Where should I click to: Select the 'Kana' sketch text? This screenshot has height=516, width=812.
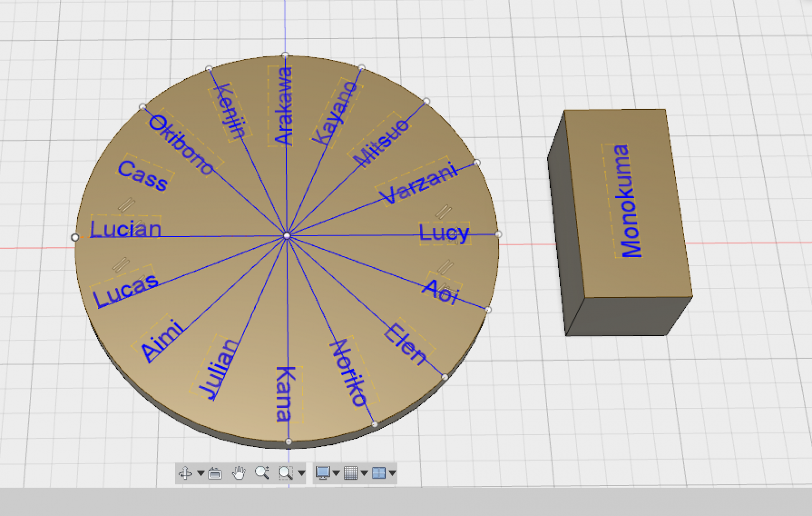(286, 394)
